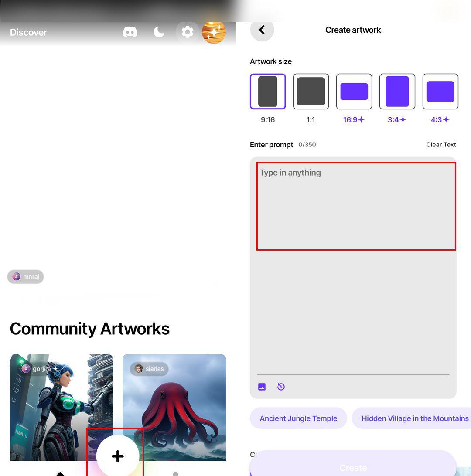Choose 4:3 premium artwork size
The height and width of the screenshot is (476, 471).
(x=440, y=92)
